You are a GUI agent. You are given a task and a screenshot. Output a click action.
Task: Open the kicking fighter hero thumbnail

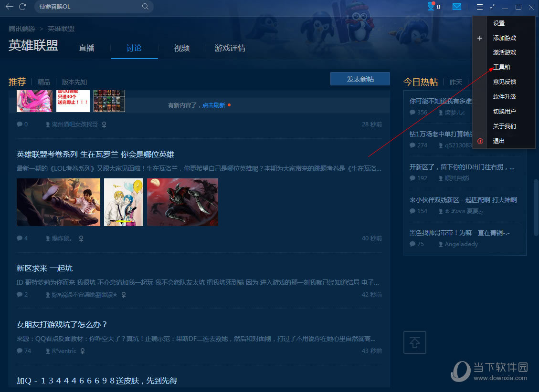click(58, 202)
